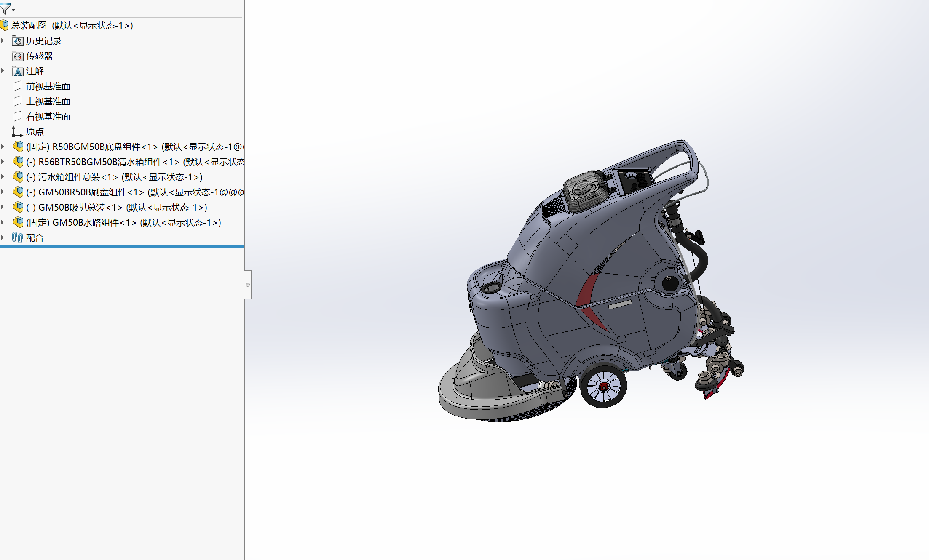Expand the 配合 mates folder
The width and height of the screenshot is (929, 560).
point(3,237)
